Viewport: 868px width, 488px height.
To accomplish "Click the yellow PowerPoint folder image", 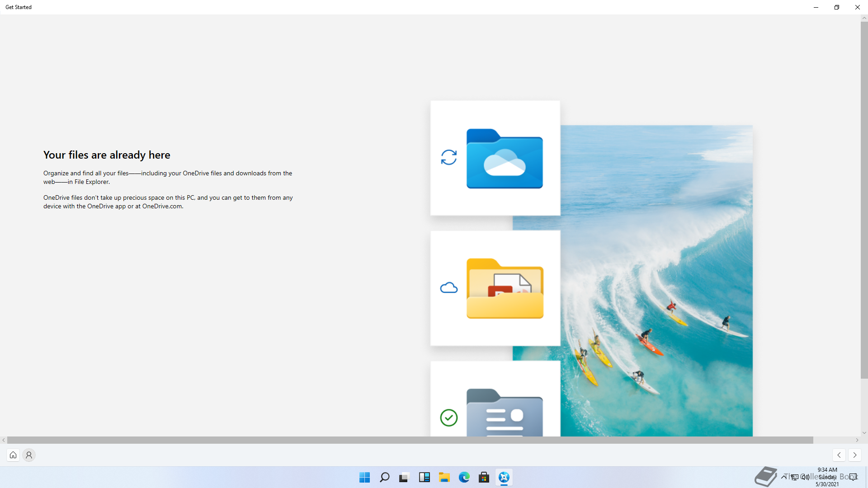I will point(505,289).
